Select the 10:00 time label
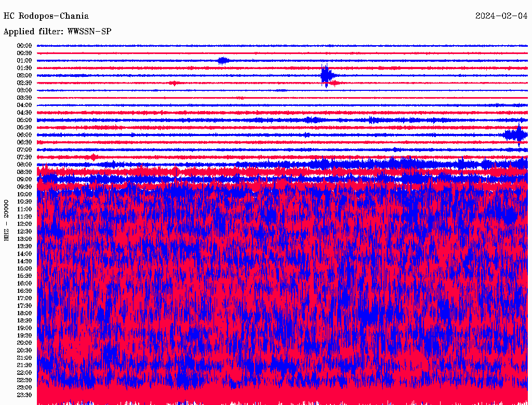The width and height of the screenshot is (532, 405). pos(24,194)
